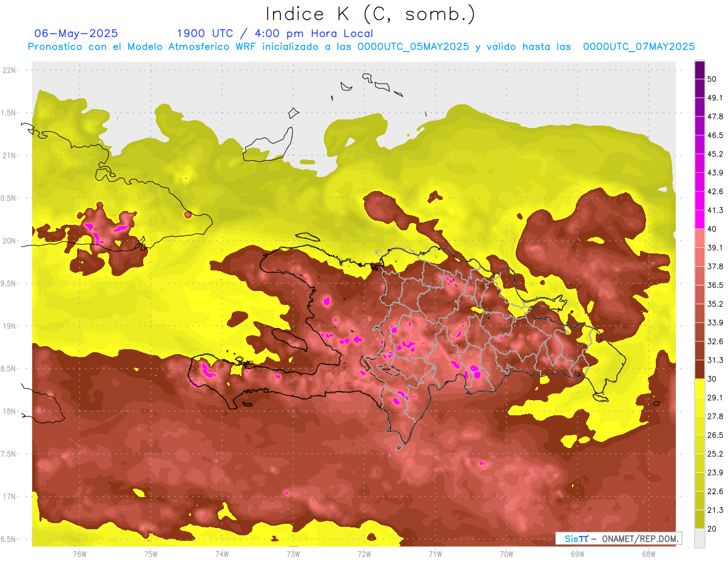The width and height of the screenshot is (728, 562).
Task: Click the magenta color bar segment between 40 and 41.3
Action: pyautogui.click(x=699, y=219)
